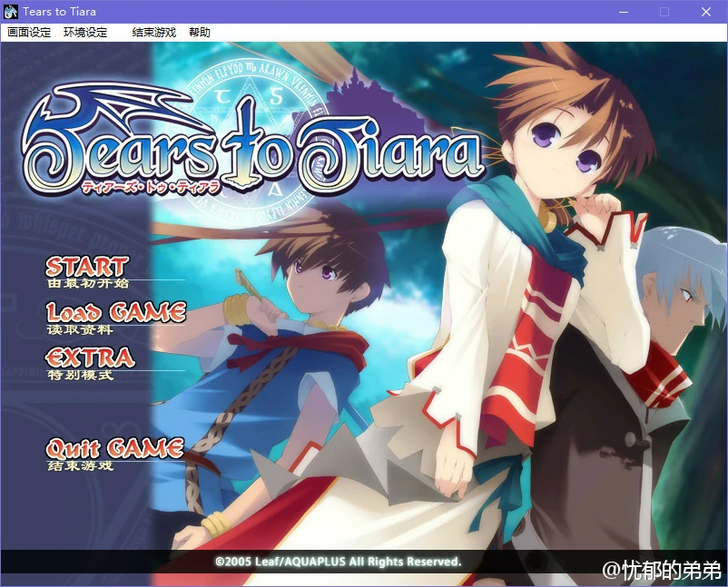Click the Tears to Tiara icon in title bar
Image resolution: width=728 pixels, height=587 pixels.
[x=12, y=12]
